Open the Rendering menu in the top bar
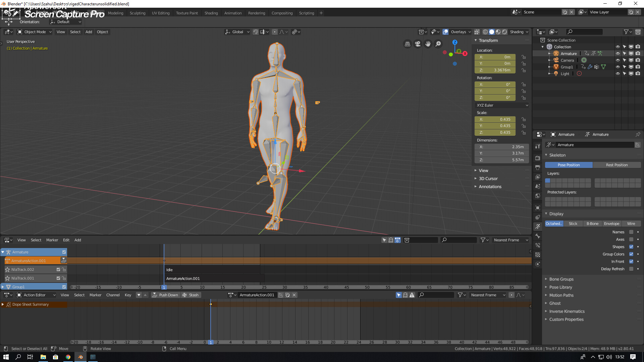The image size is (644, 362). (x=257, y=13)
